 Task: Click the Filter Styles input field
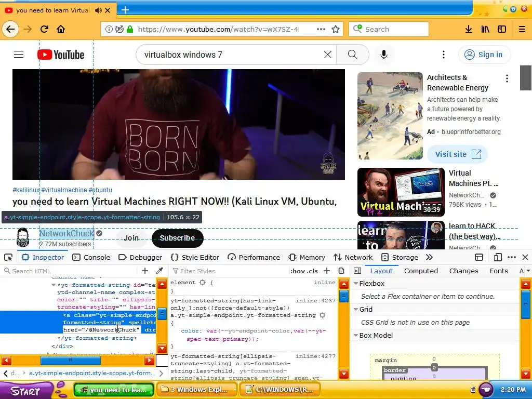230,271
